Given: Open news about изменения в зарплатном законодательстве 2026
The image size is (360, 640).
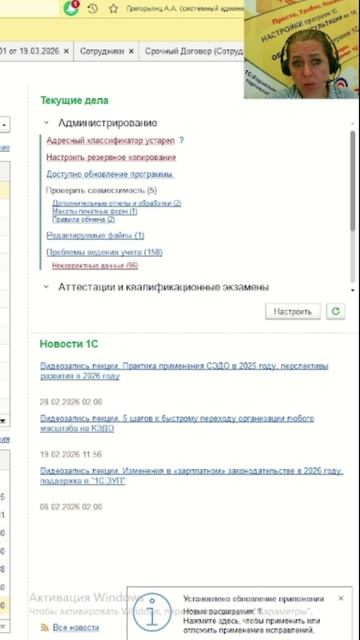Looking at the screenshot, I should 191,476.
